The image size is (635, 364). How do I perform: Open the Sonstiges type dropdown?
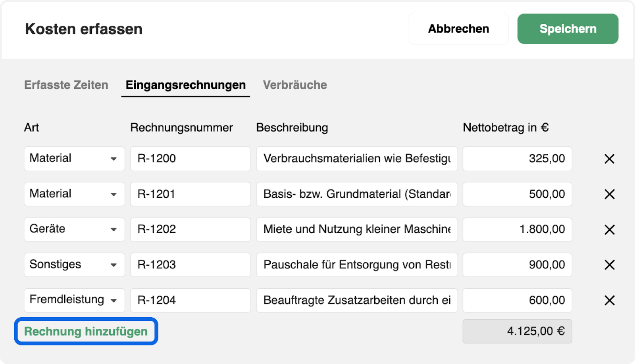[x=74, y=264]
